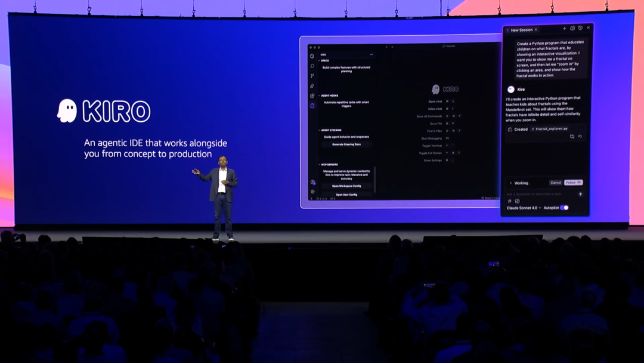Click the errors and warnings status bar indicator
The image size is (644, 363).
tap(322, 199)
